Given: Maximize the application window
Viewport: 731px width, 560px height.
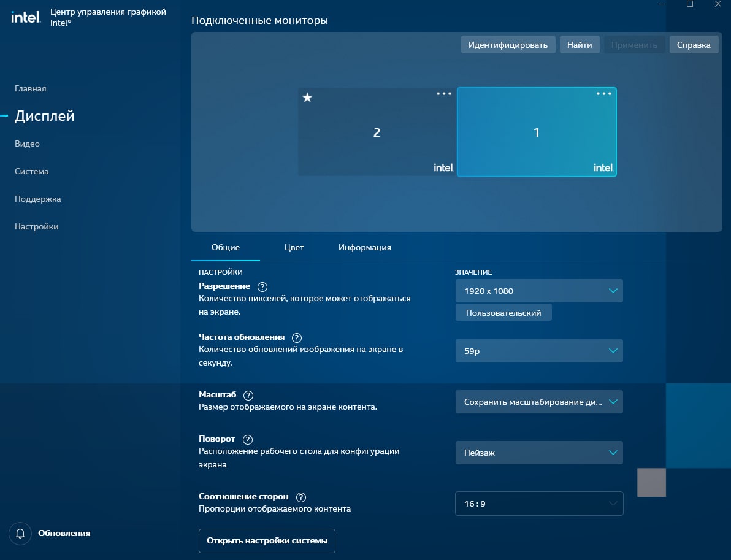Looking at the screenshot, I should [690, 4].
